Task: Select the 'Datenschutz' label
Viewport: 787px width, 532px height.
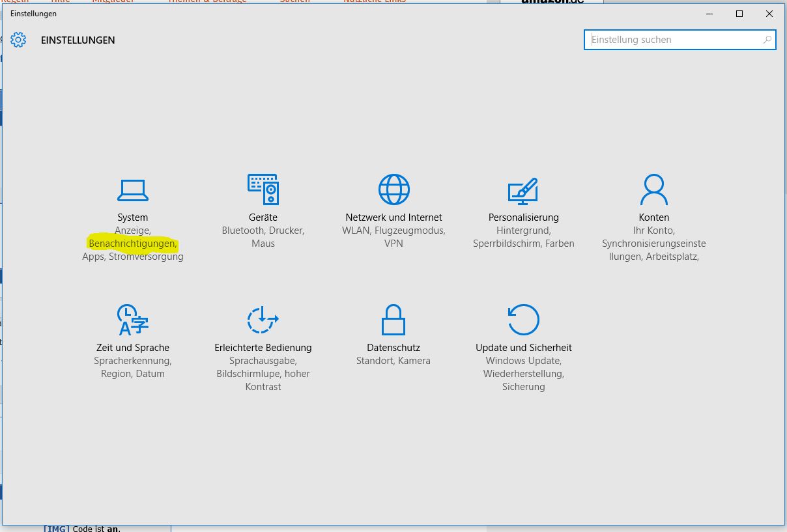Action: point(393,348)
